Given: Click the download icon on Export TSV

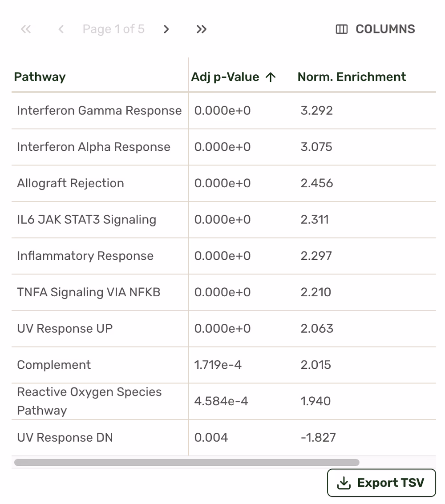Looking at the screenshot, I should click(344, 483).
